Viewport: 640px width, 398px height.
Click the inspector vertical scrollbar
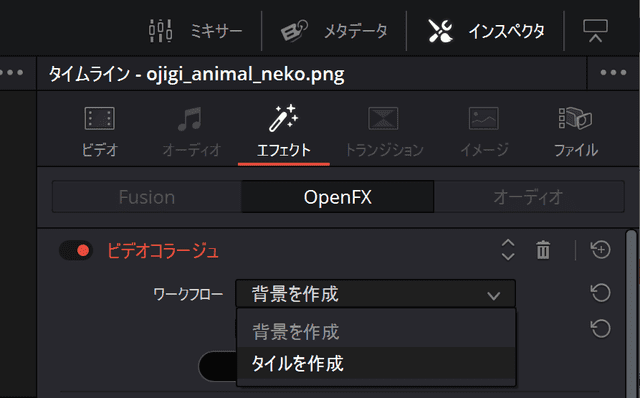pyautogui.click(x=631, y=314)
